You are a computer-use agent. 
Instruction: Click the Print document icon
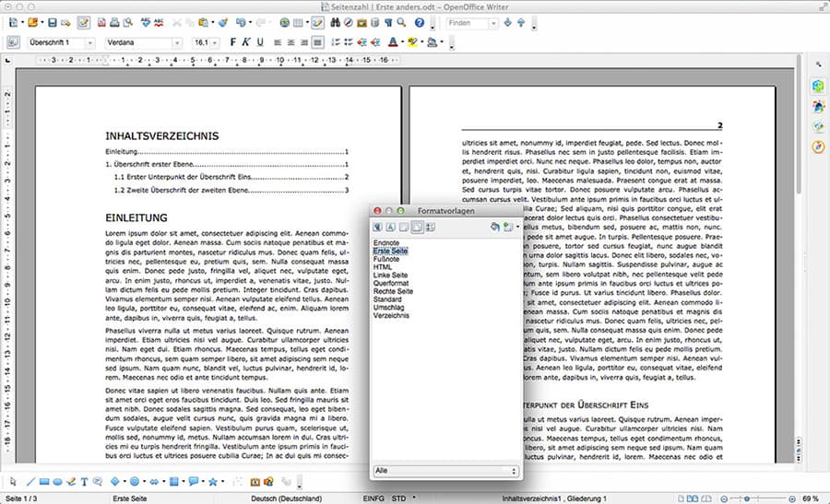114,23
